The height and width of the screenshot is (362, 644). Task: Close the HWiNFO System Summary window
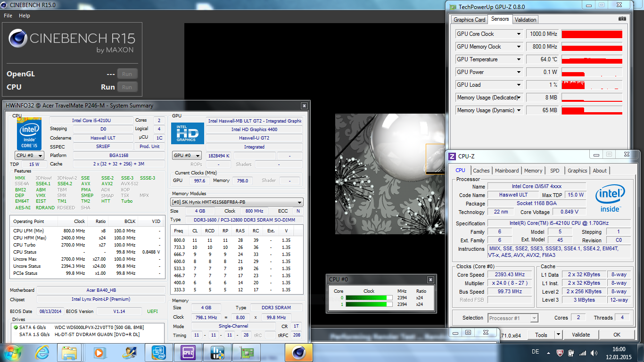[x=304, y=106]
